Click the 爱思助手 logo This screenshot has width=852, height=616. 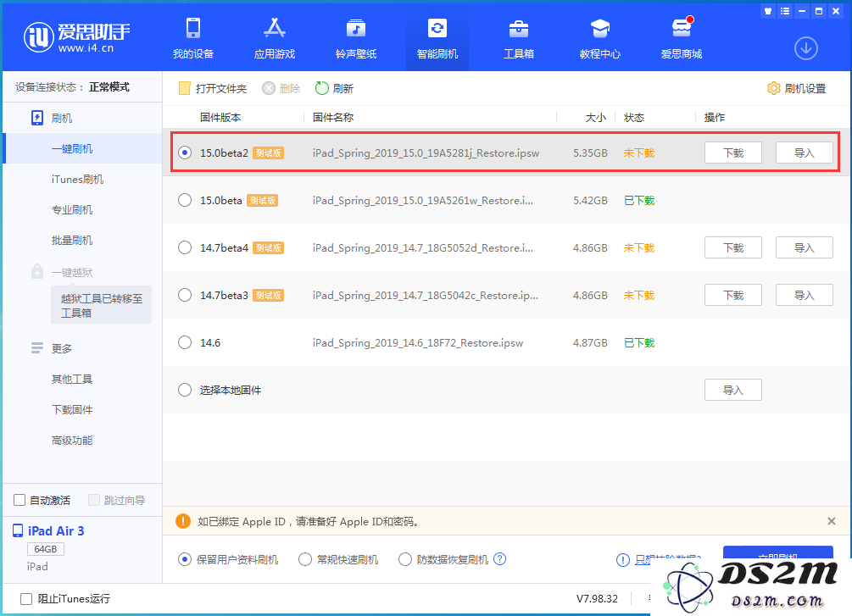(x=77, y=37)
